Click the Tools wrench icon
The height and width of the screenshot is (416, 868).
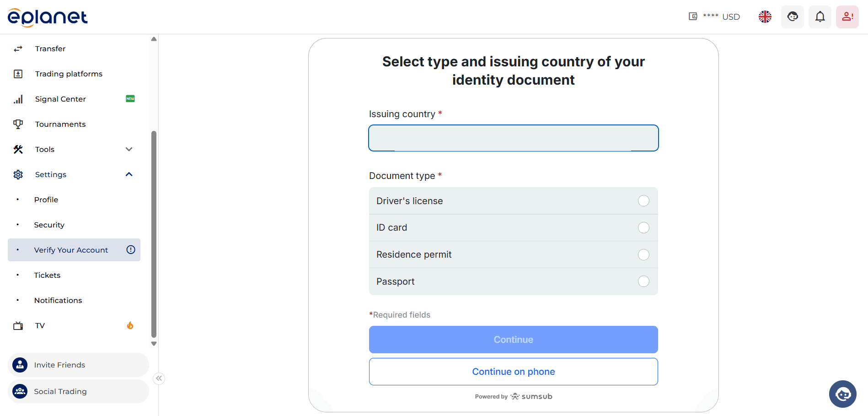point(18,149)
